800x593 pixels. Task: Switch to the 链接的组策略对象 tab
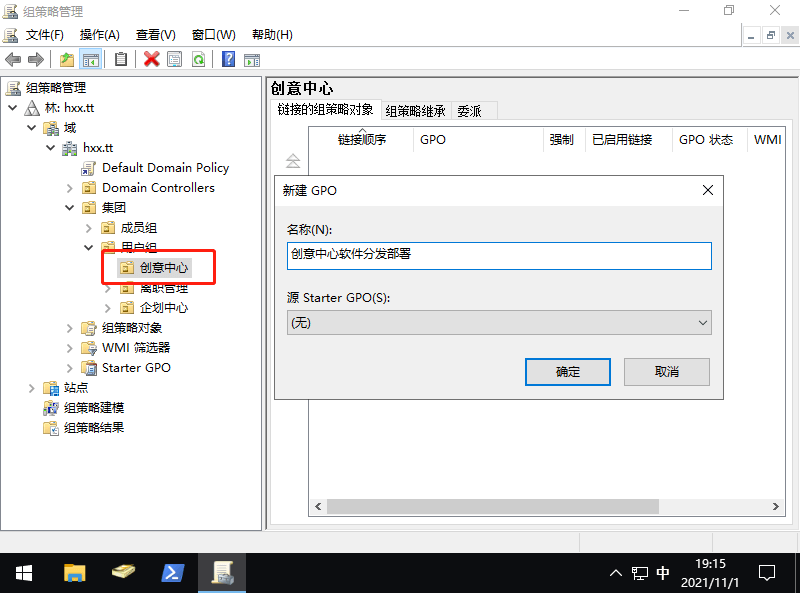[x=326, y=110]
